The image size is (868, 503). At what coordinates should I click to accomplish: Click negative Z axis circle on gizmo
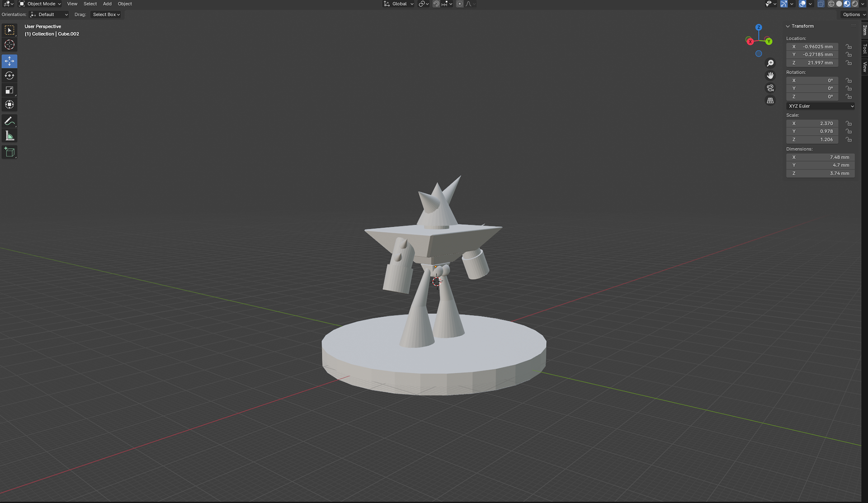(759, 54)
